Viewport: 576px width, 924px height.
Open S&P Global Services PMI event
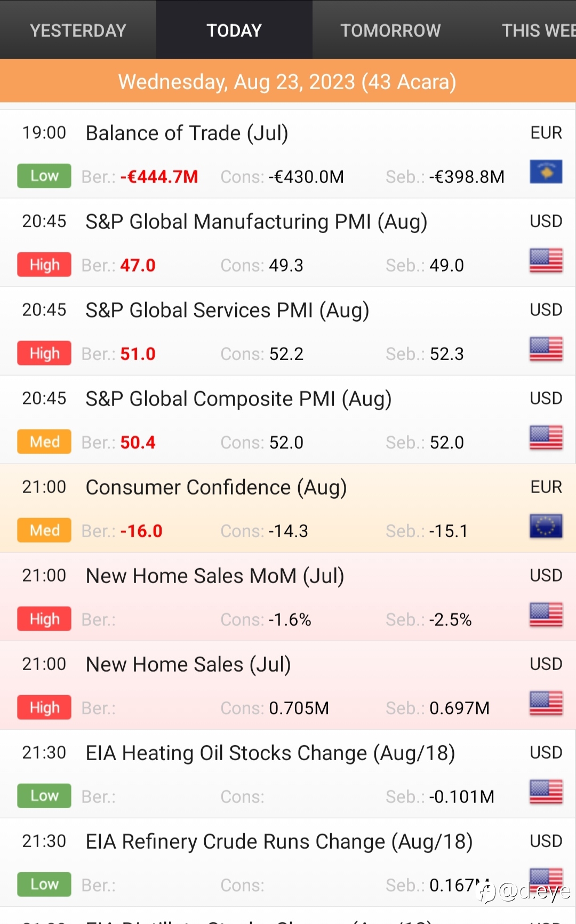point(227,310)
